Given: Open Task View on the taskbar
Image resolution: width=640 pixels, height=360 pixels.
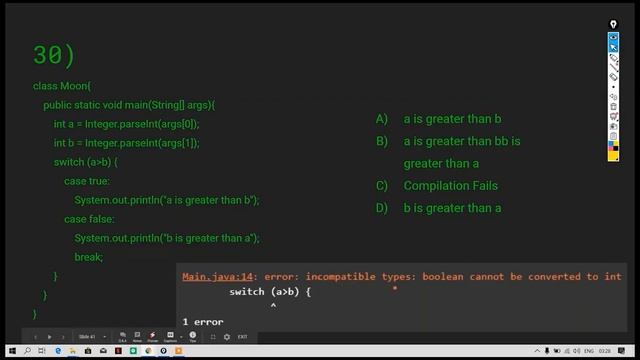Looking at the screenshot, I should pyautogui.click(x=42, y=351).
